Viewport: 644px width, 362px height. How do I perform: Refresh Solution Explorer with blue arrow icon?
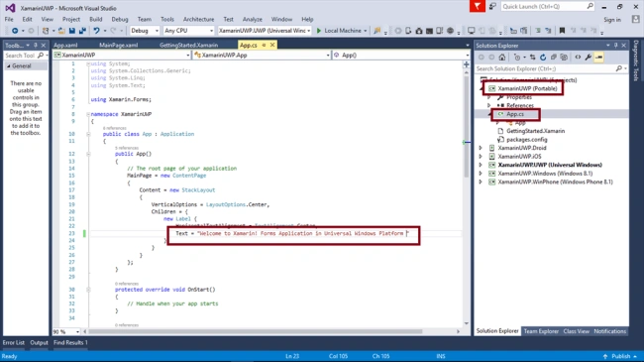pyautogui.click(x=543, y=58)
